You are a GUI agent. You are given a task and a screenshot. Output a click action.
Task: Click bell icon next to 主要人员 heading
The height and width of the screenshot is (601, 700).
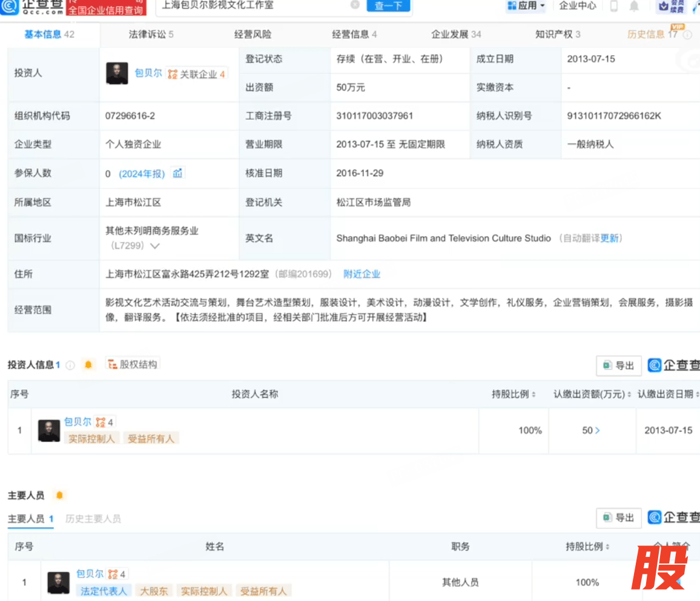point(59,495)
